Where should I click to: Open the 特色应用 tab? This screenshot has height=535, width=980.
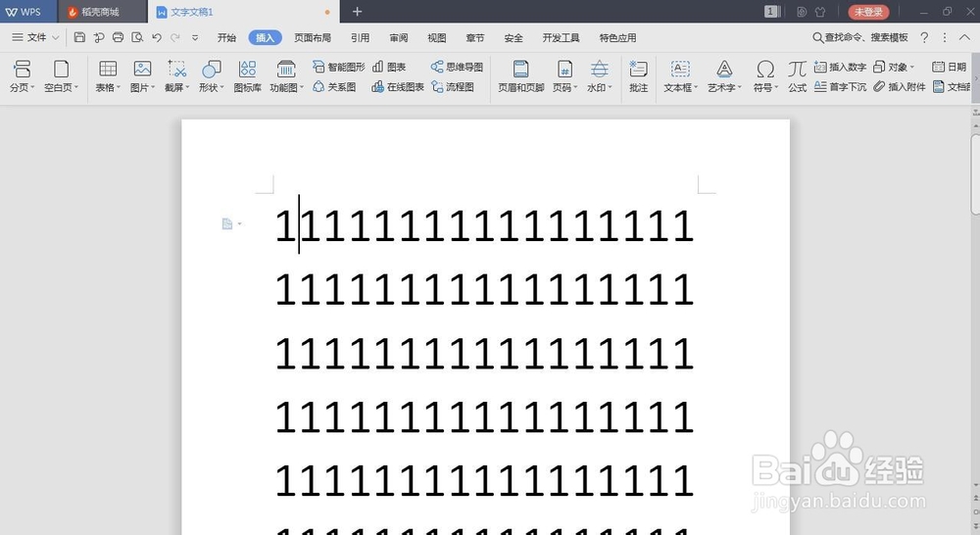pos(617,38)
